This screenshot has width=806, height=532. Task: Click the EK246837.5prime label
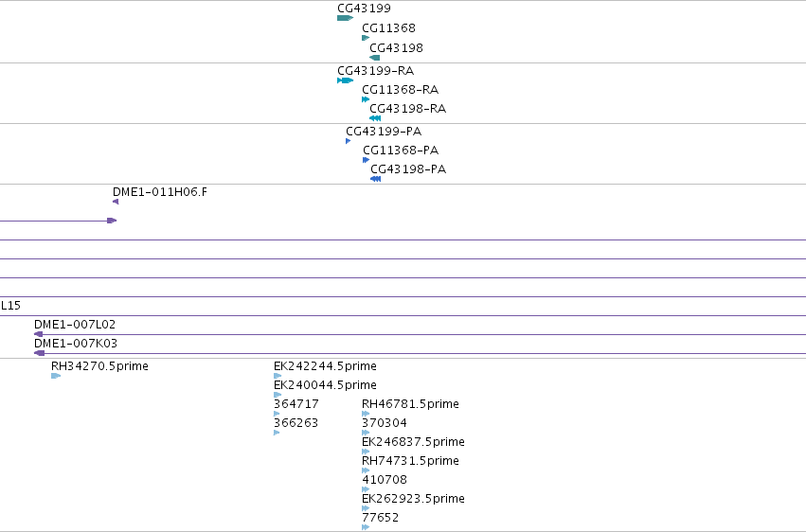coord(413,442)
